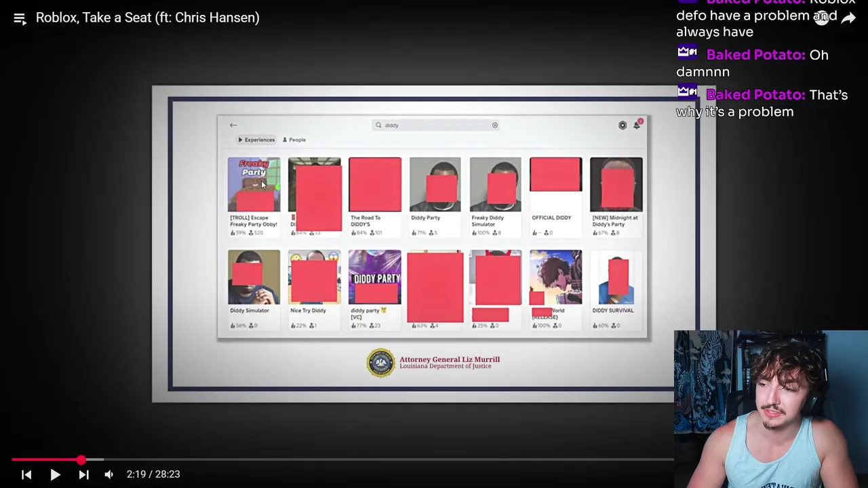Open '[NEW] Midnight at Diddy's Party' card
Screen dimensions: 868x488
(x=616, y=197)
